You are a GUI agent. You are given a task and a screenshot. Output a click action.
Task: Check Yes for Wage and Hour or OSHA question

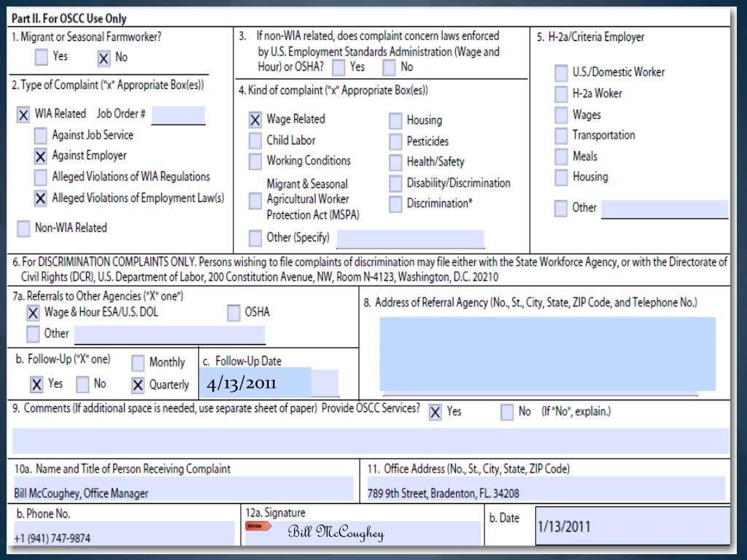click(x=338, y=68)
